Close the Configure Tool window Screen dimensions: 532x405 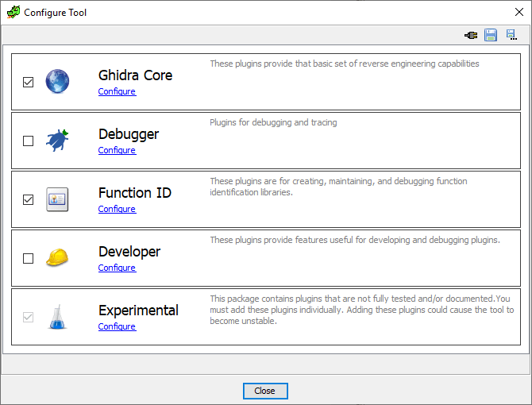click(265, 391)
